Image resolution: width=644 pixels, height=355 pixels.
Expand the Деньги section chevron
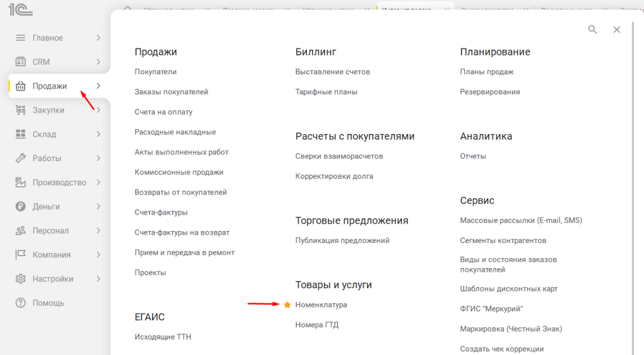98,206
